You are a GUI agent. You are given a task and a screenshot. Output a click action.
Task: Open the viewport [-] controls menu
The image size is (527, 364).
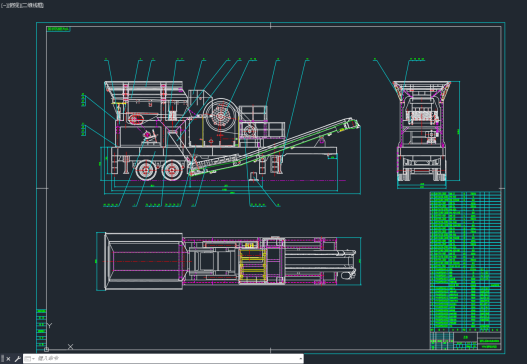pos(4,5)
